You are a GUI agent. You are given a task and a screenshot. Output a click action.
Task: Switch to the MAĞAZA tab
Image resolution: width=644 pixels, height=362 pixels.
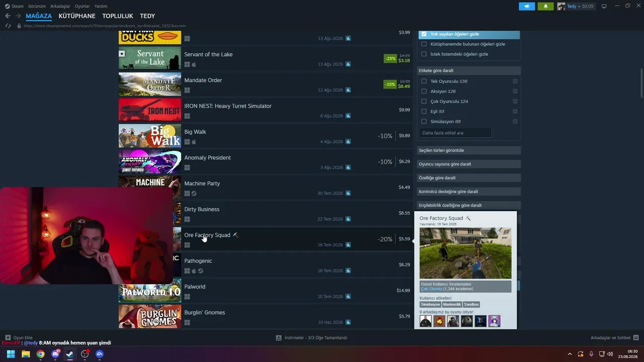point(39,16)
